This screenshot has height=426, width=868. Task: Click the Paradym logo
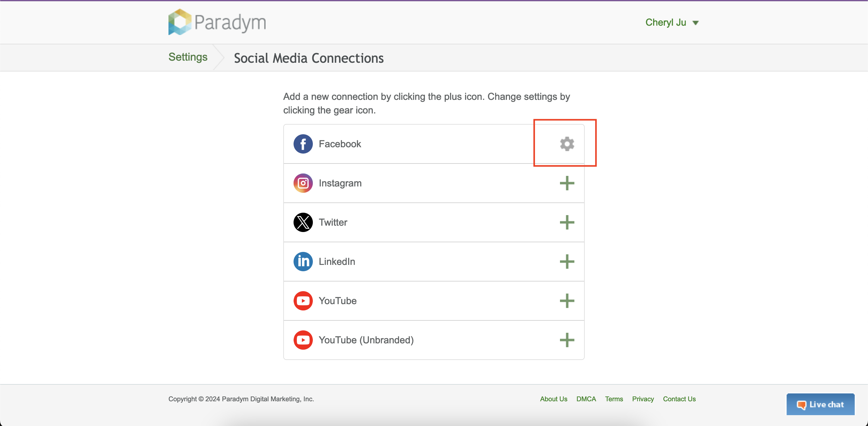coord(217,22)
